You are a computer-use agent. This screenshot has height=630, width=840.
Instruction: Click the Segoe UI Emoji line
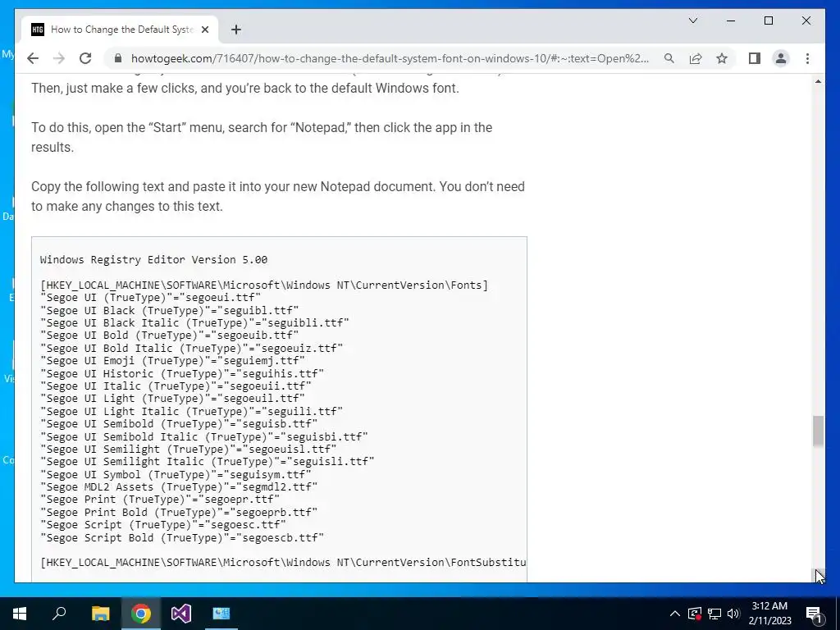click(172, 361)
